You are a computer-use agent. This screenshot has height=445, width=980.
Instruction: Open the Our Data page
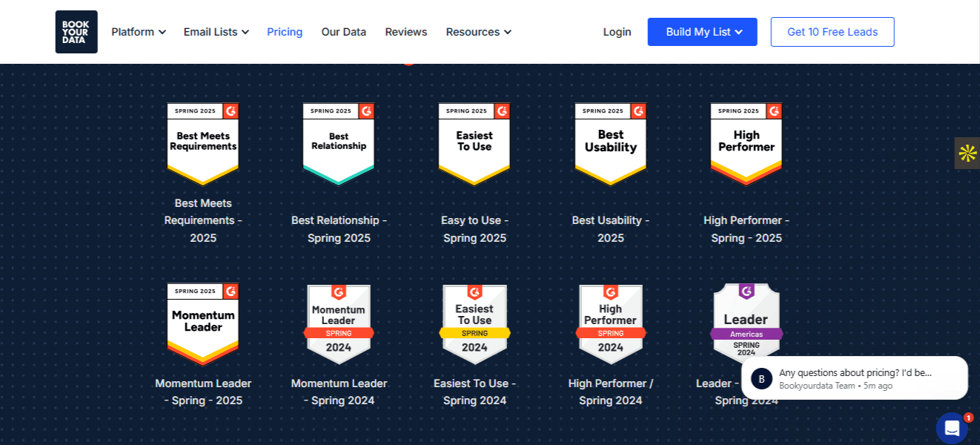click(x=344, y=32)
